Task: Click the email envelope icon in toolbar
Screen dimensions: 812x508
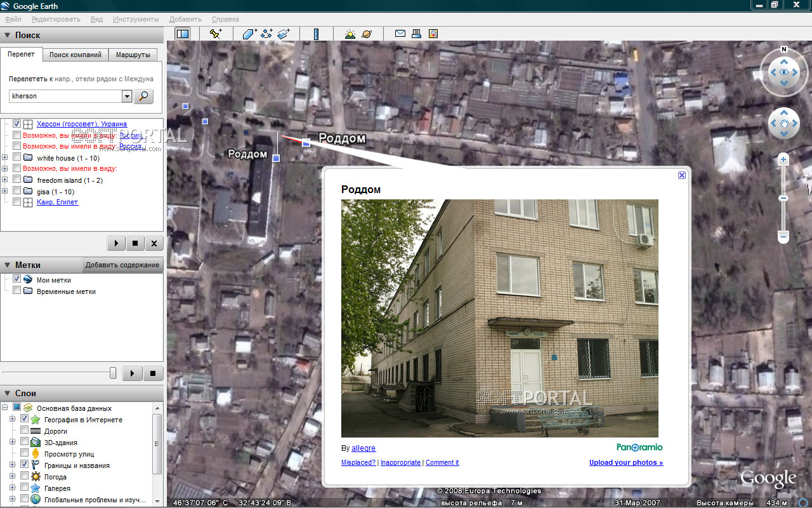Action: coord(400,34)
